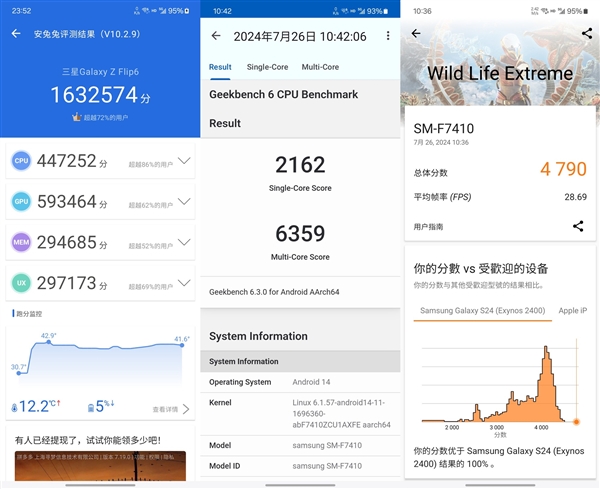This screenshot has width=600, height=489.
Task: Tap the purple CPU score badge
Action: click(21, 161)
